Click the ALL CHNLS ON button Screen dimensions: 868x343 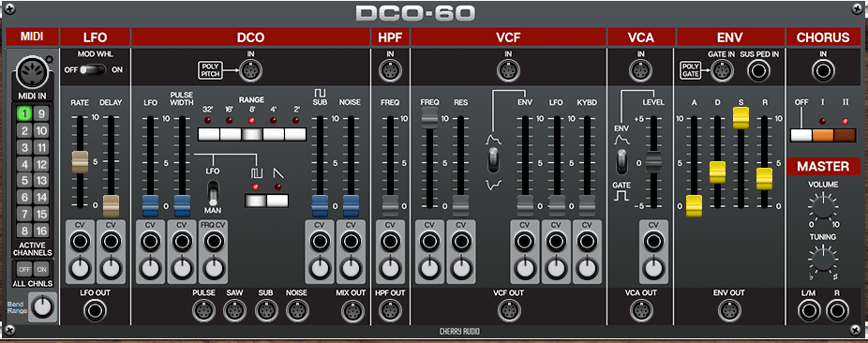click(41, 269)
